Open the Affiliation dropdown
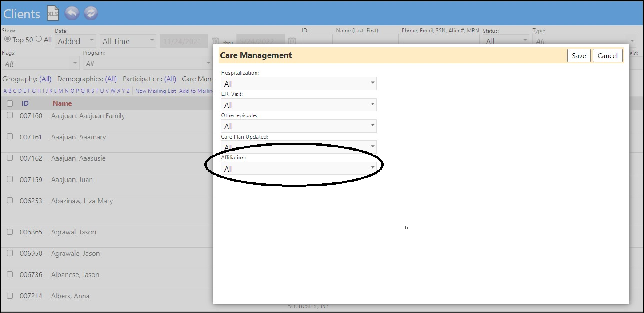The width and height of the screenshot is (644, 313). tap(299, 169)
